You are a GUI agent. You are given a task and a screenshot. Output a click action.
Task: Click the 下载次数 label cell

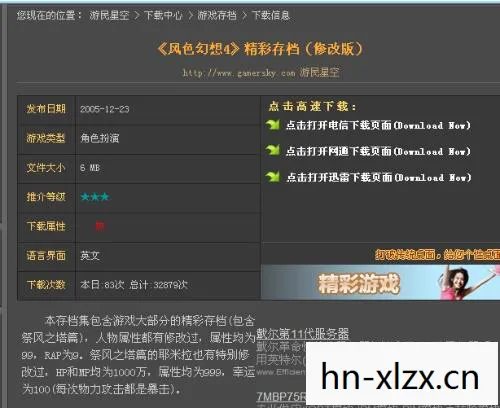46,285
